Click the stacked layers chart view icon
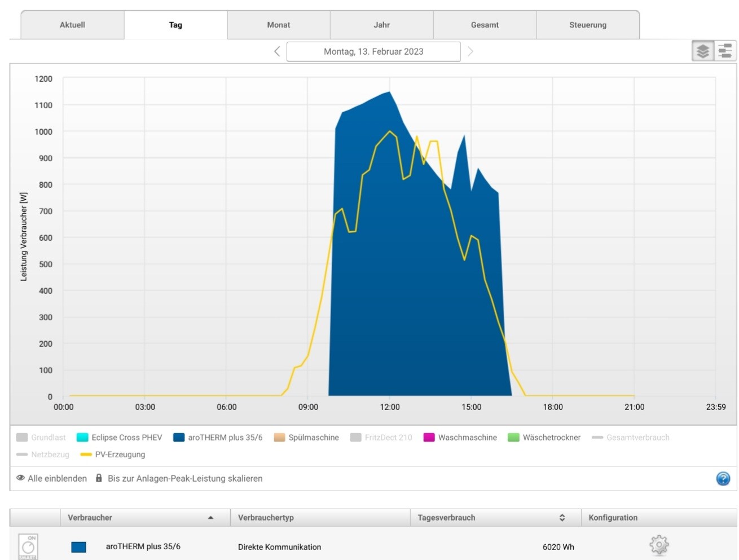 pyautogui.click(x=703, y=51)
